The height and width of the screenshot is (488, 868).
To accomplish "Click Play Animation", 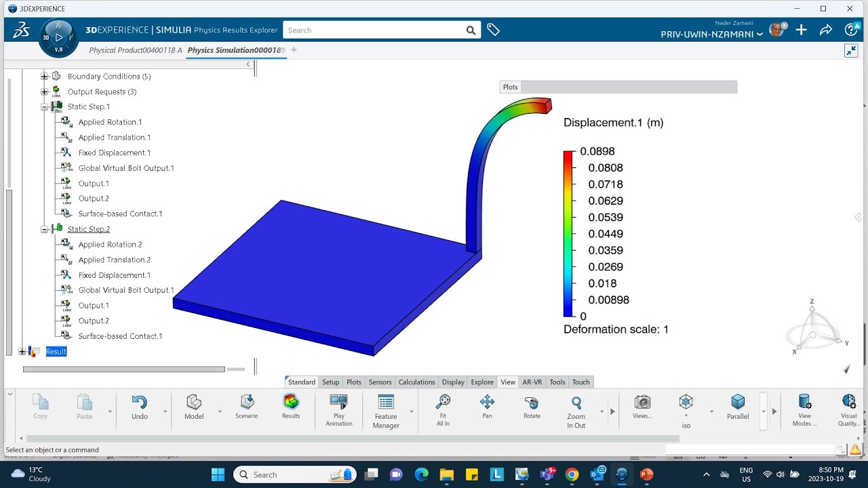I will coord(339,411).
